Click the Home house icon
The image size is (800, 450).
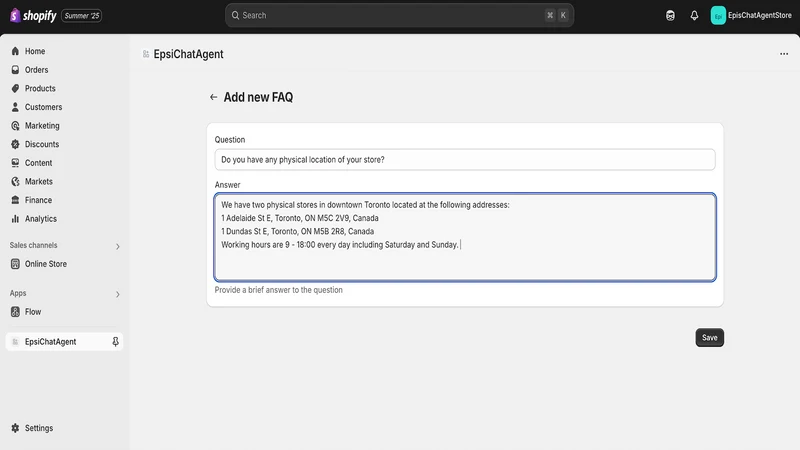[x=15, y=51]
